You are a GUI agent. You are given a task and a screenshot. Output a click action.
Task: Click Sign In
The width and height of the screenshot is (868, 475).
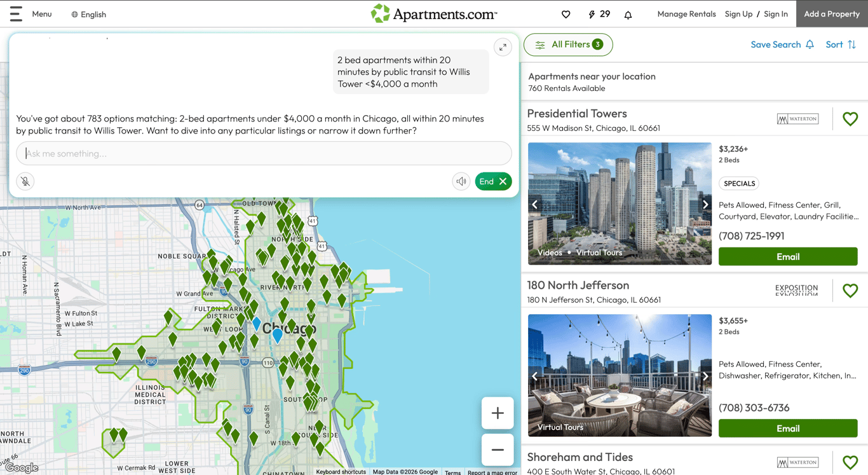coord(776,14)
